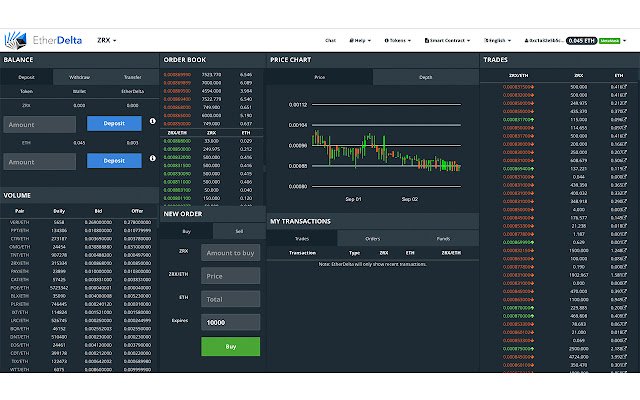The image size is (640, 400).
Task: Click the EtherDelta logo
Action: click(43, 40)
